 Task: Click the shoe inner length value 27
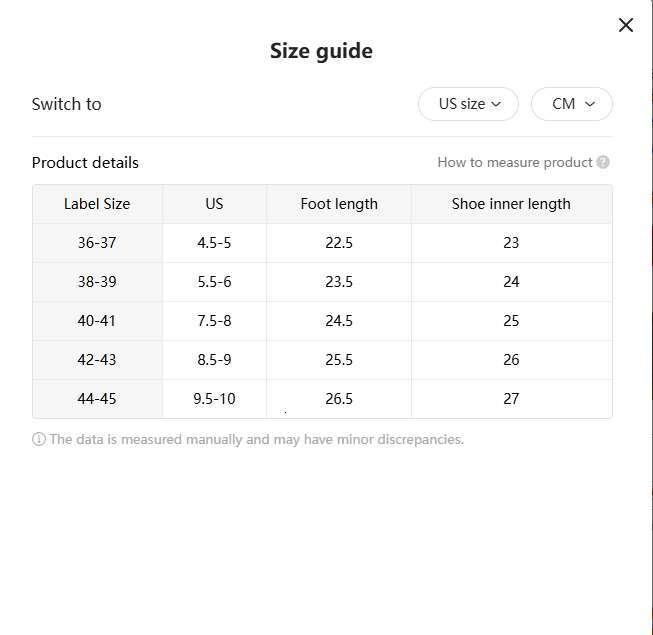pyautogui.click(x=511, y=399)
